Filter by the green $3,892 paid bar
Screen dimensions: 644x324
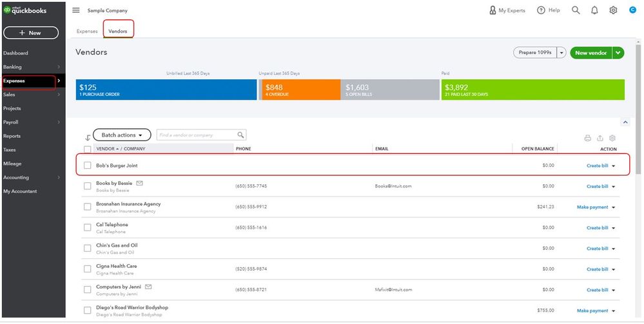533,90
